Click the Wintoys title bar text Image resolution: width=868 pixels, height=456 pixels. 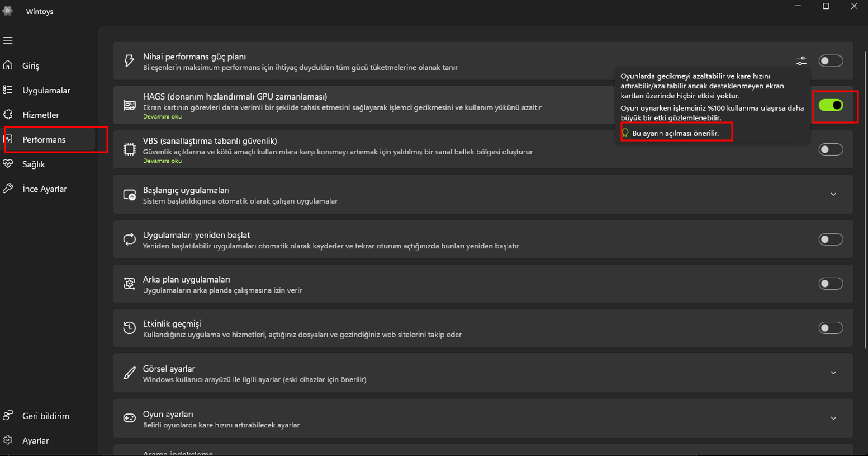tap(40, 11)
